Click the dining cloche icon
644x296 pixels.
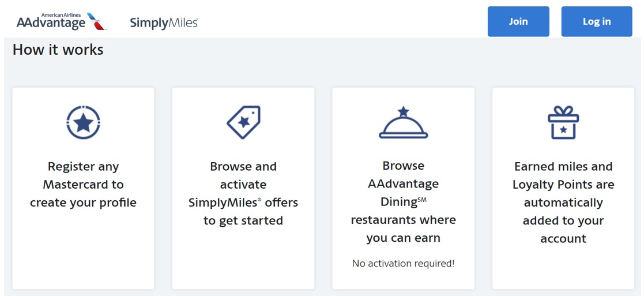[403, 122]
